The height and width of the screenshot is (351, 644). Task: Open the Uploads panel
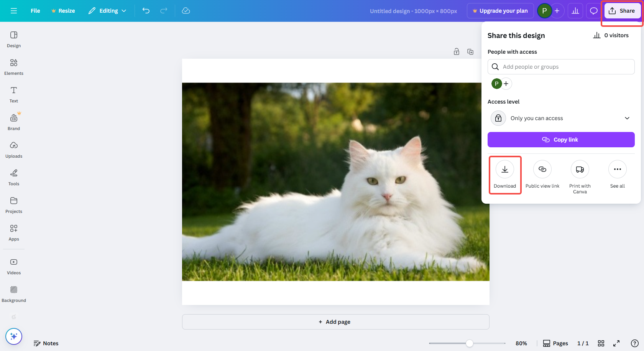[x=14, y=150]
